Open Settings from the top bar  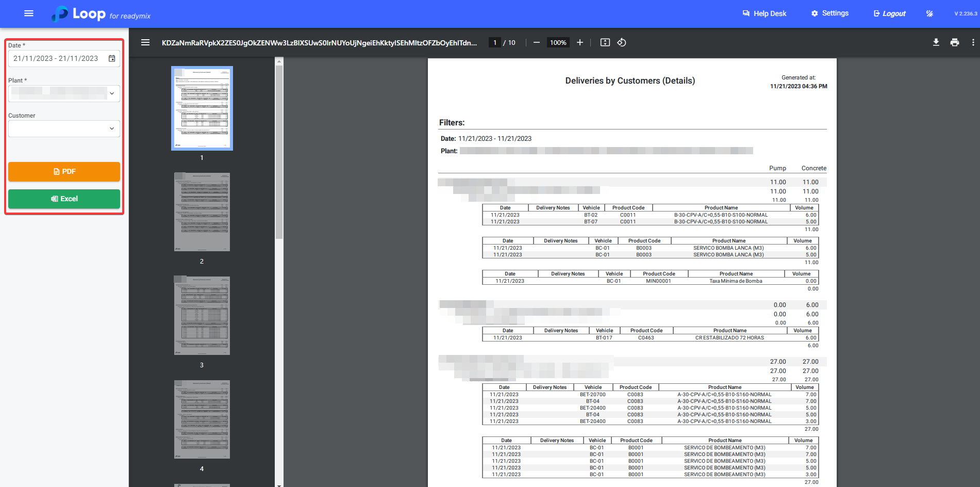pyautogui.click(x=830, y=13)
